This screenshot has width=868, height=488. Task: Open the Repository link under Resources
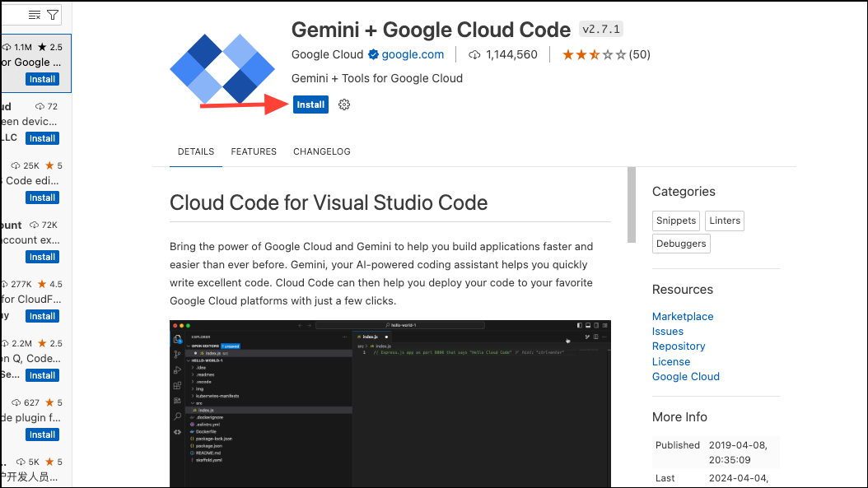(x=678, y=346)
